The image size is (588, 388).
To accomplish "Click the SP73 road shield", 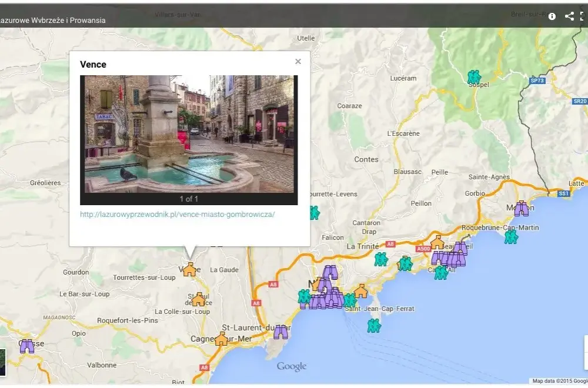I will pyautogui.click(x=537, y=80).
